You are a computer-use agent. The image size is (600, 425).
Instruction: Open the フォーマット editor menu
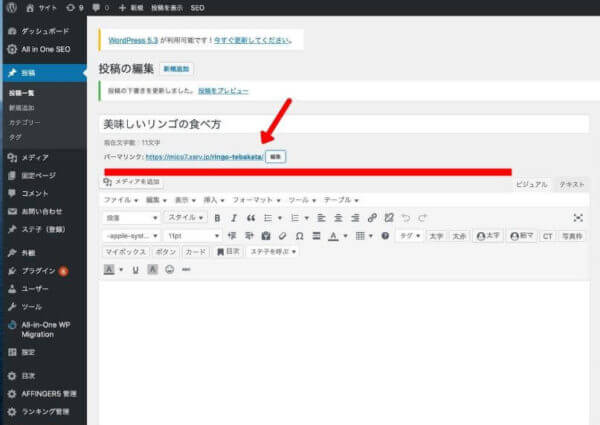(256, 200)
